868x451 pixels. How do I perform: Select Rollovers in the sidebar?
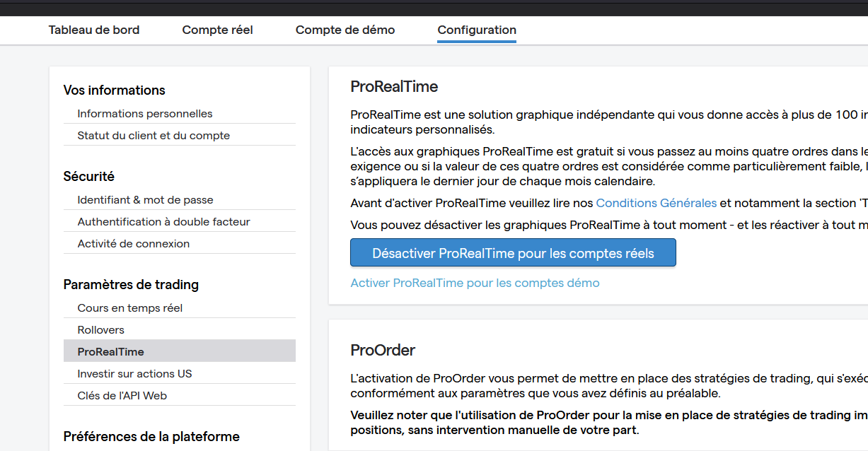coord(101,330)
